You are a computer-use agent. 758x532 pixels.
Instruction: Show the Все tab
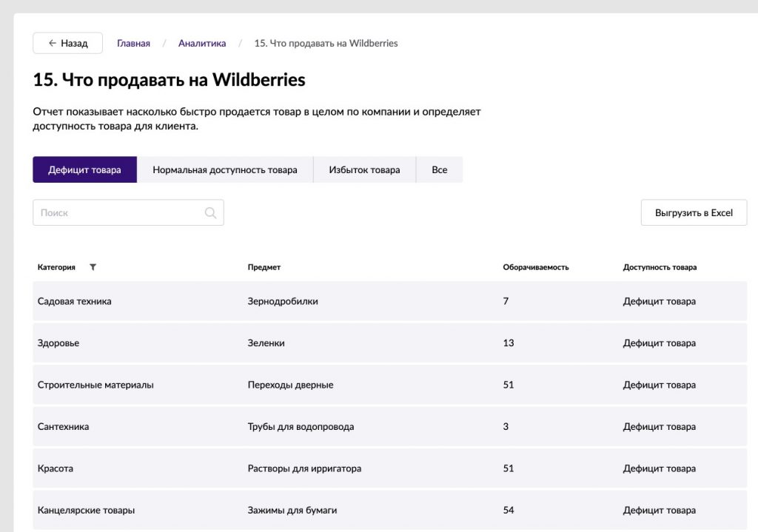pyautogui.click(x=440, y=169)
